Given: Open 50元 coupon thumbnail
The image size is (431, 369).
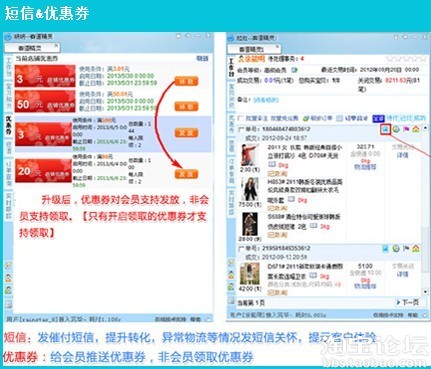Looking at the screenshot, I should [x=45, y=102].
